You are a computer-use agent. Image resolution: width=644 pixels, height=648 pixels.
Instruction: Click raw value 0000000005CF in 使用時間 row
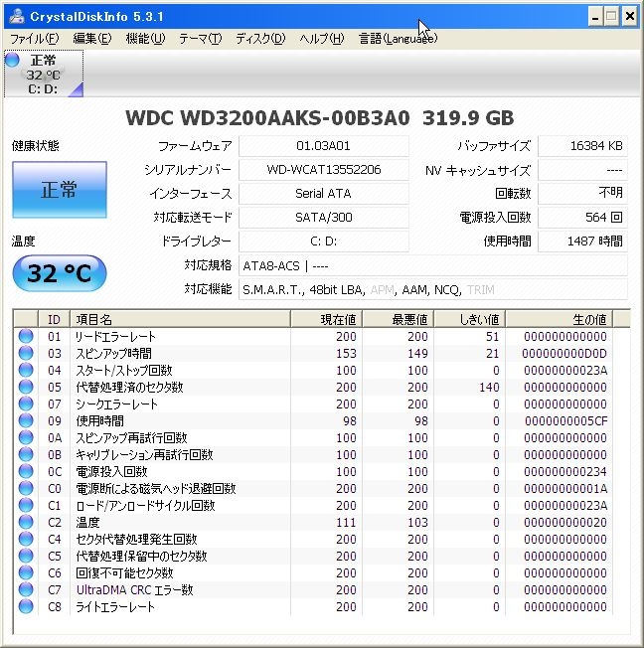point(566,421)
